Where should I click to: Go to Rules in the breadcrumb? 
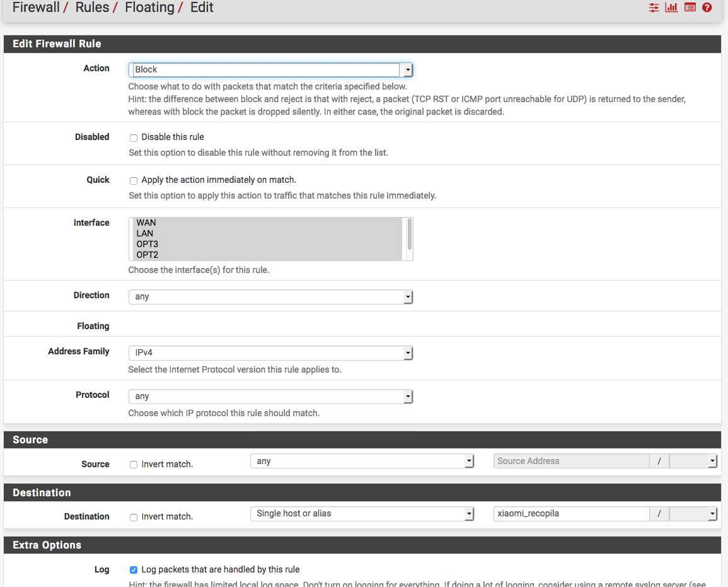point(92,8)
